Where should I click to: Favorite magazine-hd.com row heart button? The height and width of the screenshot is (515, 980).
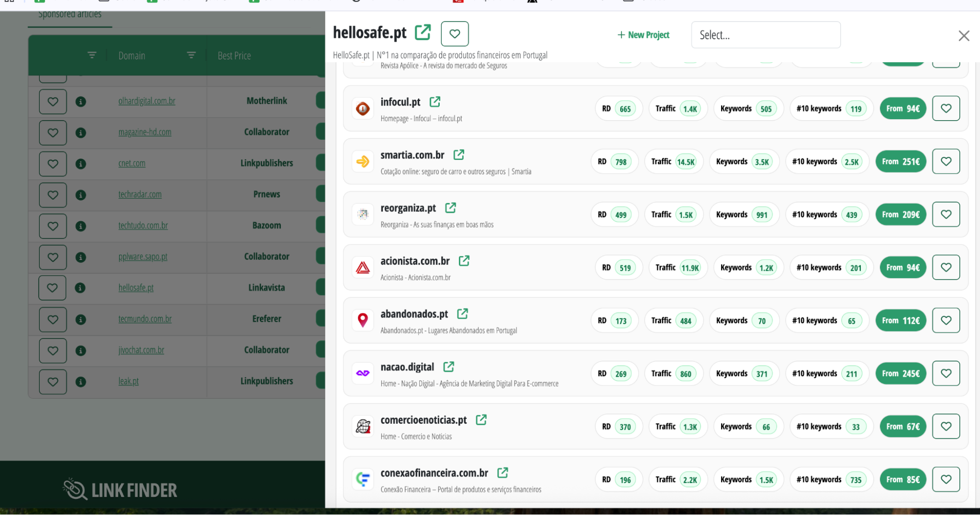point(52,132)
